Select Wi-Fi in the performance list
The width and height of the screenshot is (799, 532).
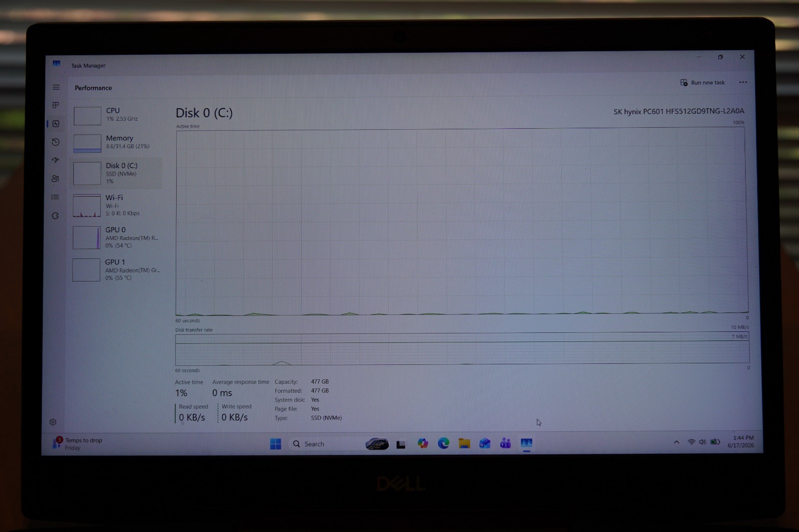point(117,205)
